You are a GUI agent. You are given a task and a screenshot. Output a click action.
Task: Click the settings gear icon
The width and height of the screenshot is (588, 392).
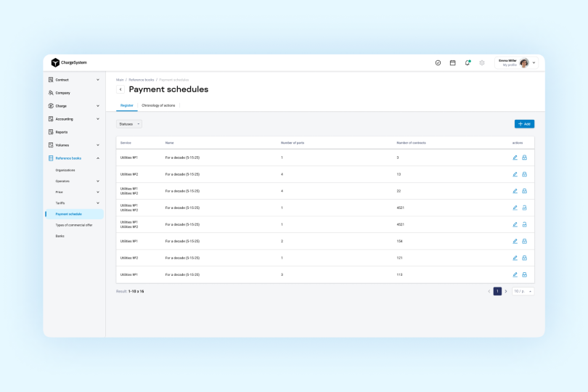pos(482,62)
